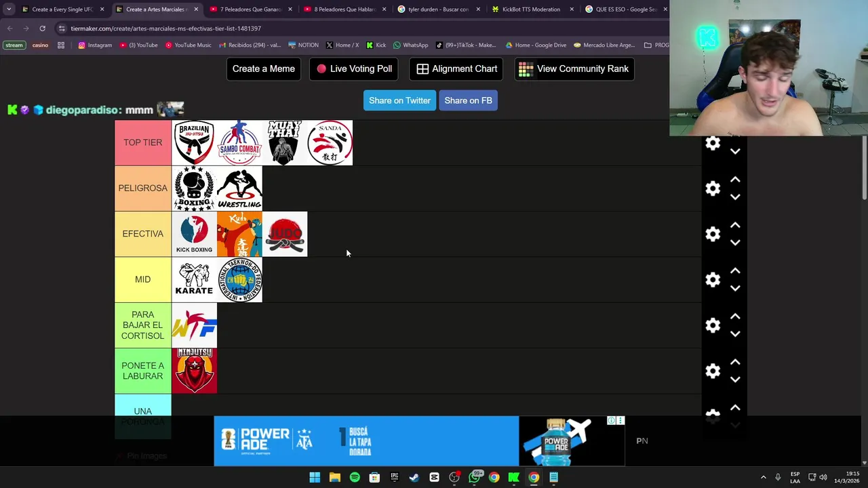Viewport: 868px width, 488px height.
Task: Open the YouTube Music bookmark
Action: pos(189,45)
